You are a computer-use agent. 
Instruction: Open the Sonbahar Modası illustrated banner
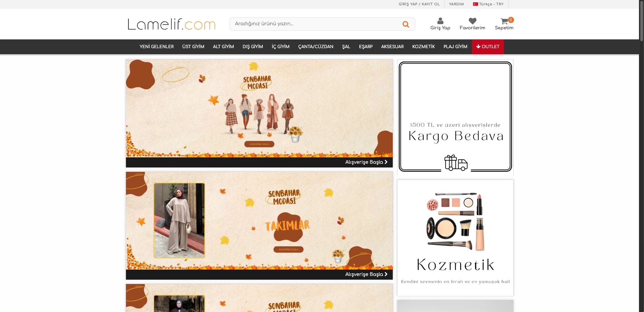[x=259, y=108]
